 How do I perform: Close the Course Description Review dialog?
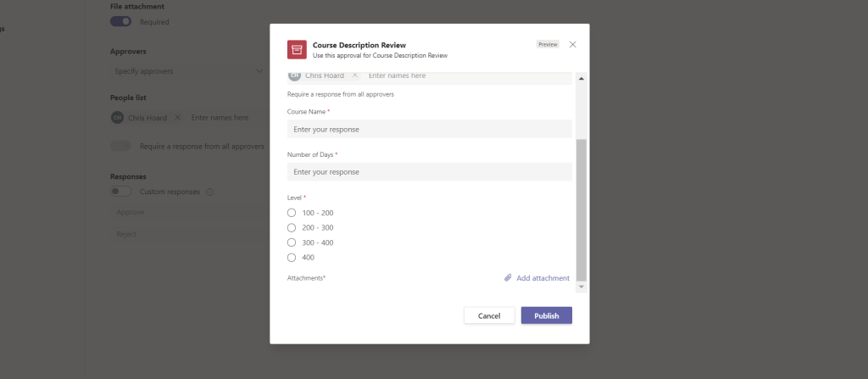pyautogui.click(x=573, y=44)
